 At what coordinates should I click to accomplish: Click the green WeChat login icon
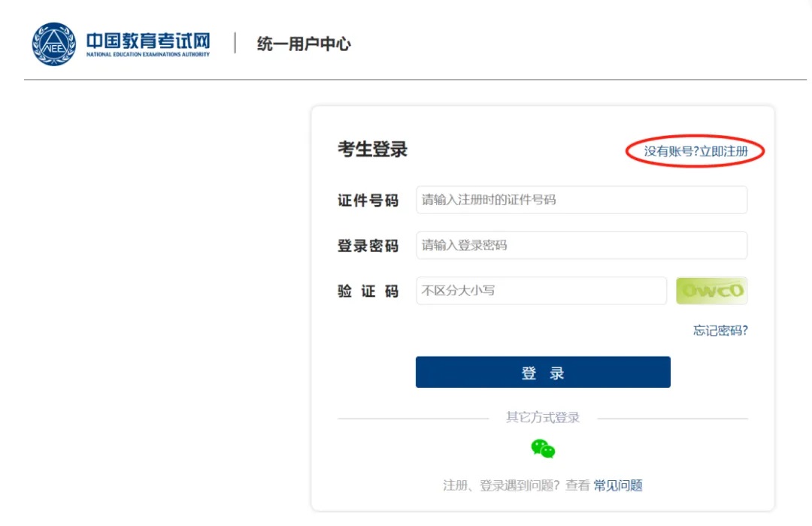tap(543, 449)
